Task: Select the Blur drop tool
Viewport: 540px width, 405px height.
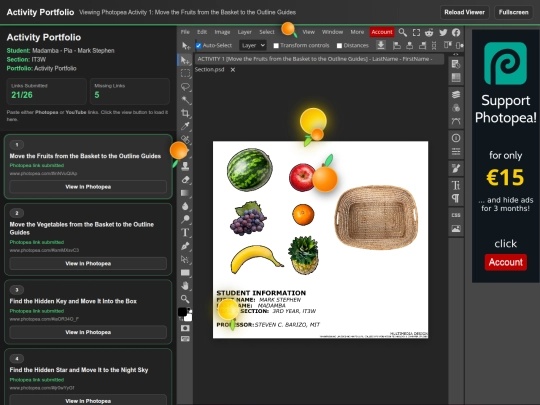Action: tap(185, 206)
